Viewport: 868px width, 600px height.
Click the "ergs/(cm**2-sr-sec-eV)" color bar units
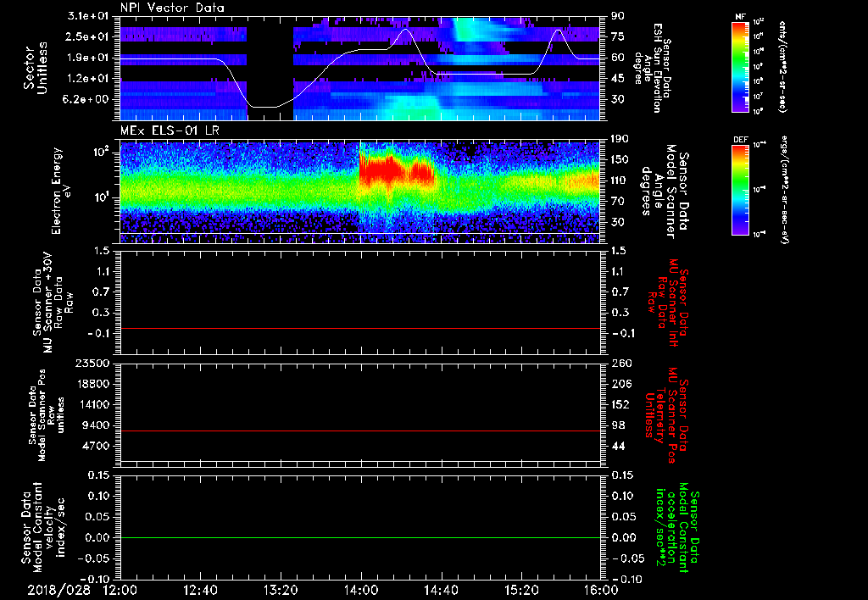point(784,191)
